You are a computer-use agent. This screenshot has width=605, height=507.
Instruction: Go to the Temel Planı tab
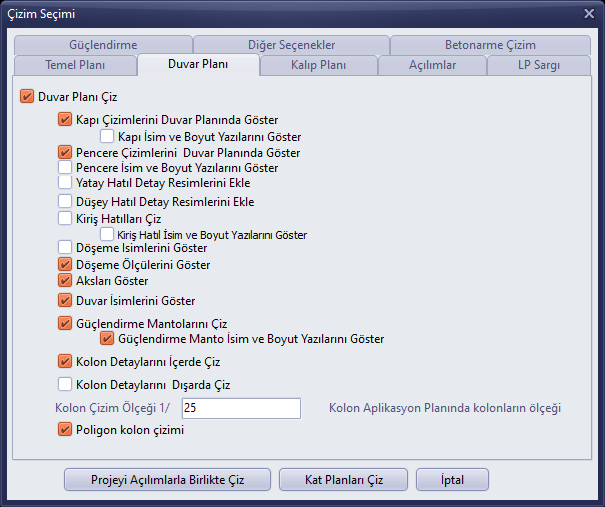point(75,65)
